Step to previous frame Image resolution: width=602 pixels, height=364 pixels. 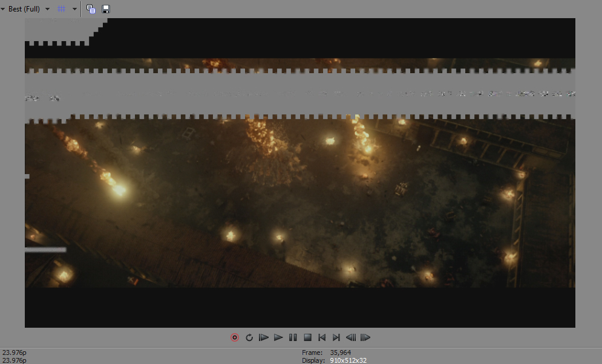point(351,337)
